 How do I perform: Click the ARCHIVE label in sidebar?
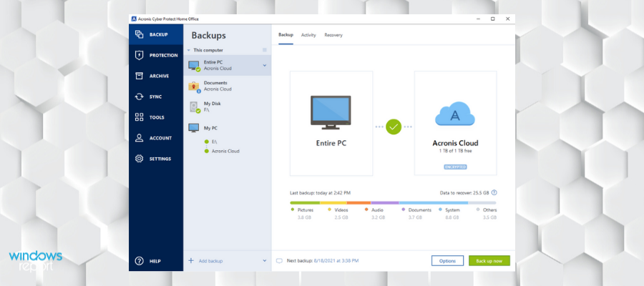pyautogui.click(x=159, y=77)
